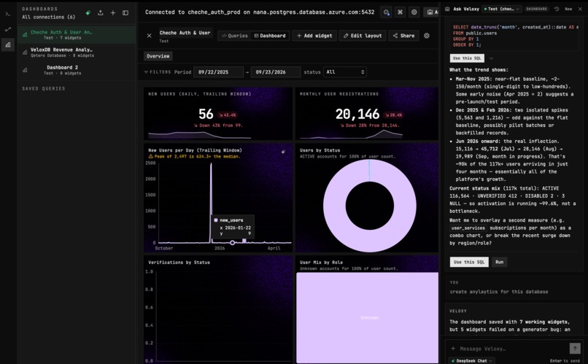Open dashboard settings gear next to Share
Viewport: 588px width, 364px height.
pyautogui.click(x=426, y=36)
